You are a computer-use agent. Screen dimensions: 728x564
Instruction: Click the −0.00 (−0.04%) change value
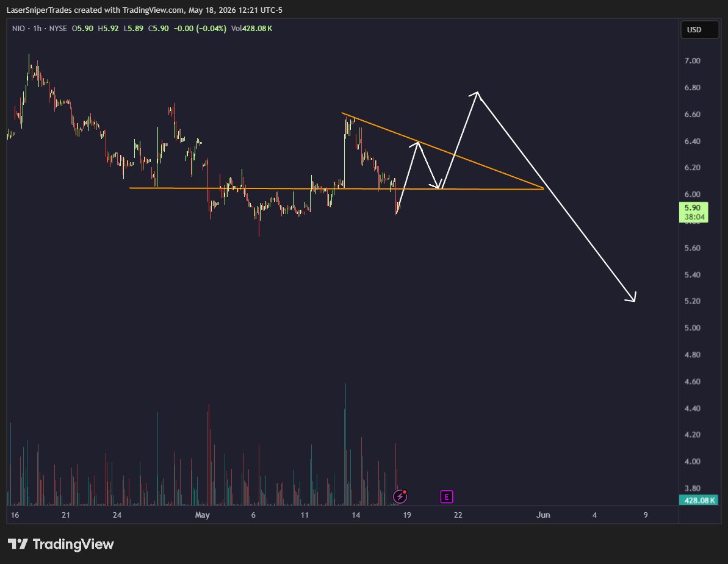tap(200, 29)
